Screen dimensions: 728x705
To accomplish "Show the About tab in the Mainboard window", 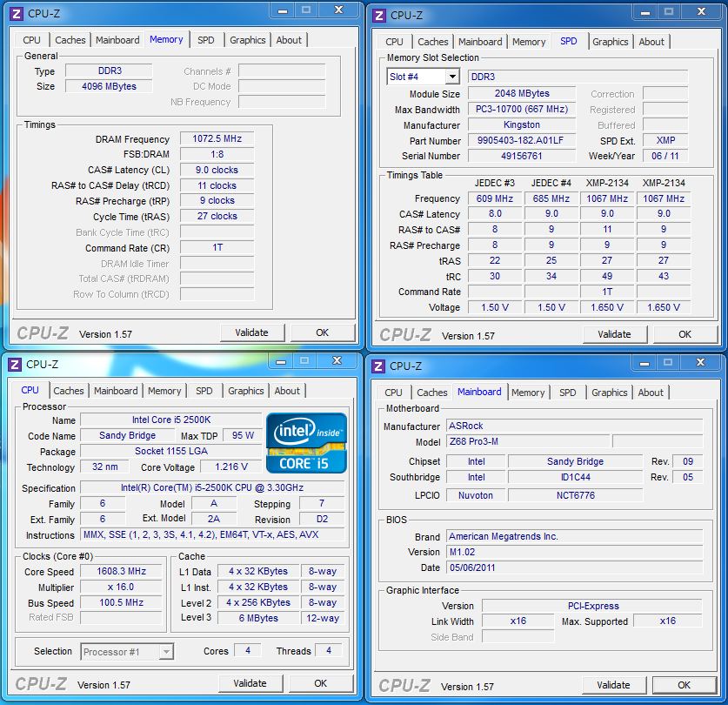I will click(x=651, y=393).
